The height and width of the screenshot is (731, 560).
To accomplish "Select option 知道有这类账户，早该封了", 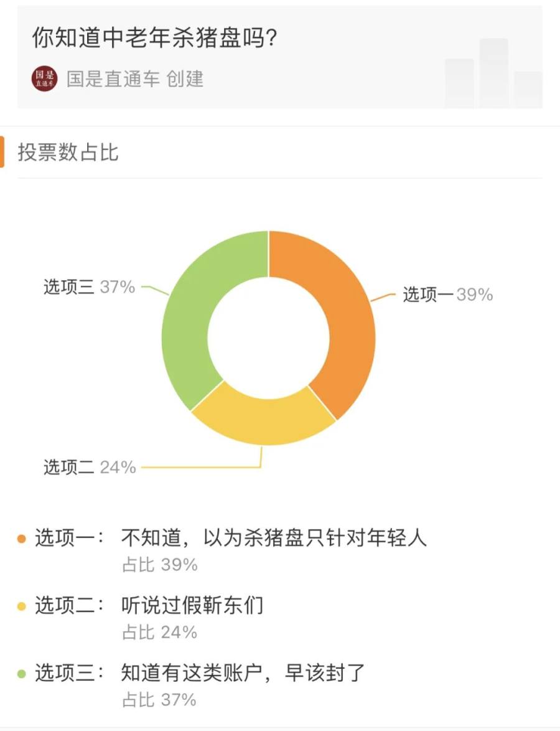I will (243, 672).
